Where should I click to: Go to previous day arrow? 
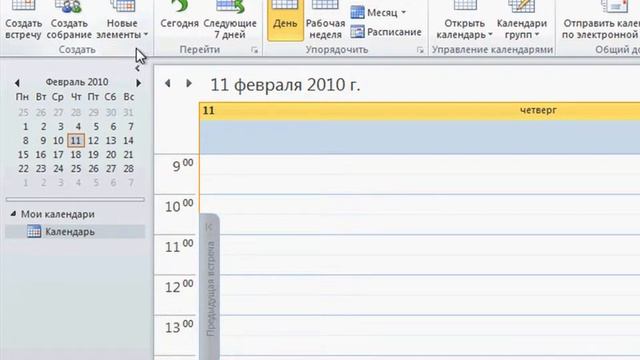coord(168,83)
